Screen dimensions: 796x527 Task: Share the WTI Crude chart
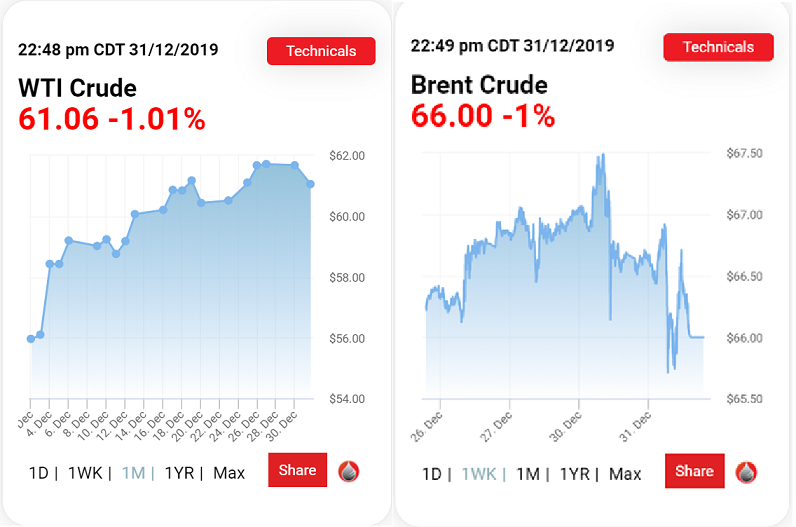click(x=297, y=470)
